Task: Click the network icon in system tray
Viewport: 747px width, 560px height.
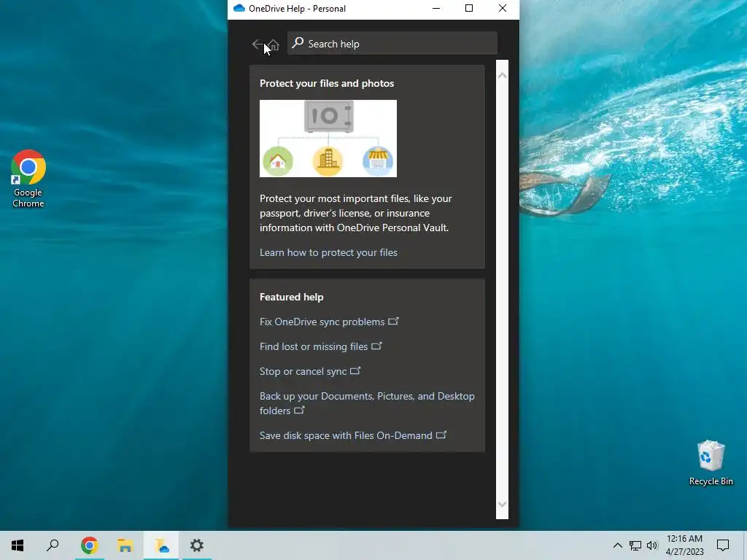Action: 635,545
